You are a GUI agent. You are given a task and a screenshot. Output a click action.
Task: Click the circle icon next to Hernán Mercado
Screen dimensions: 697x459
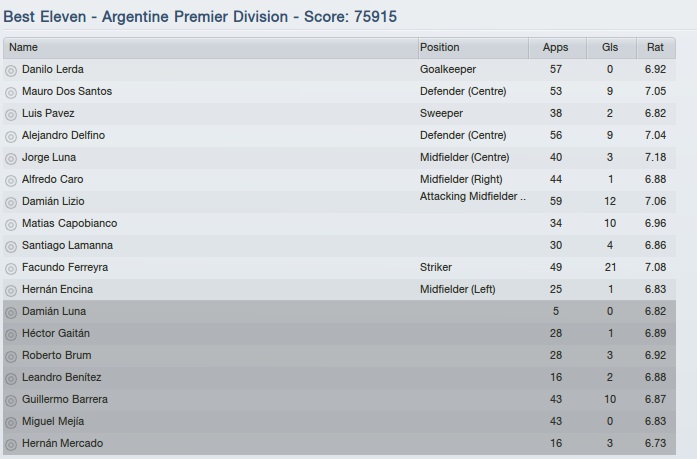point(11,444)
